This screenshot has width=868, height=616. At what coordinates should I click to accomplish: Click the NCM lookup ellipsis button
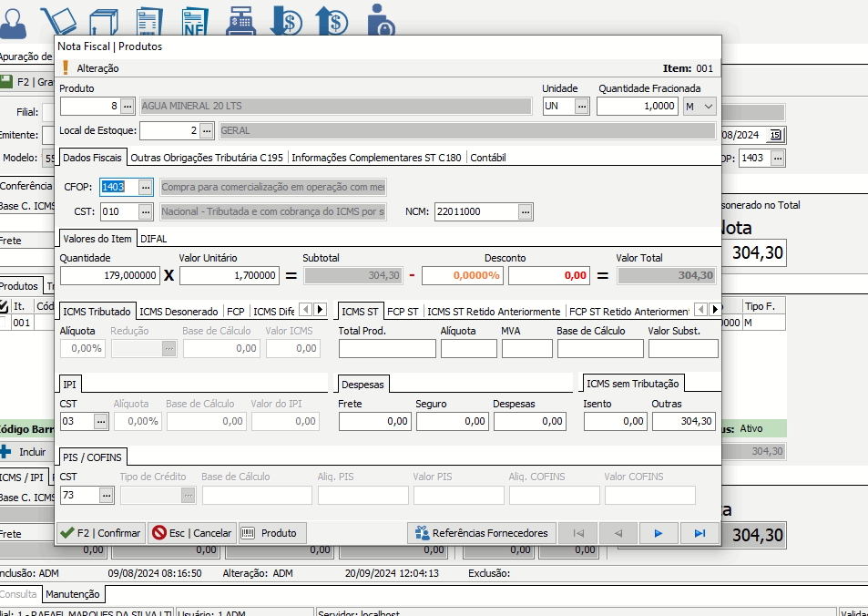525,212
